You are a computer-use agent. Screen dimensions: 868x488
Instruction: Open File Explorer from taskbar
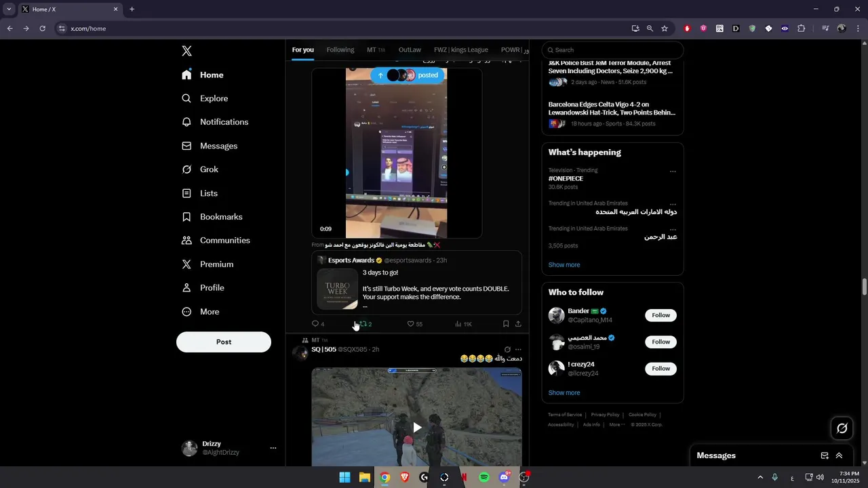click(x=364, y=477)
